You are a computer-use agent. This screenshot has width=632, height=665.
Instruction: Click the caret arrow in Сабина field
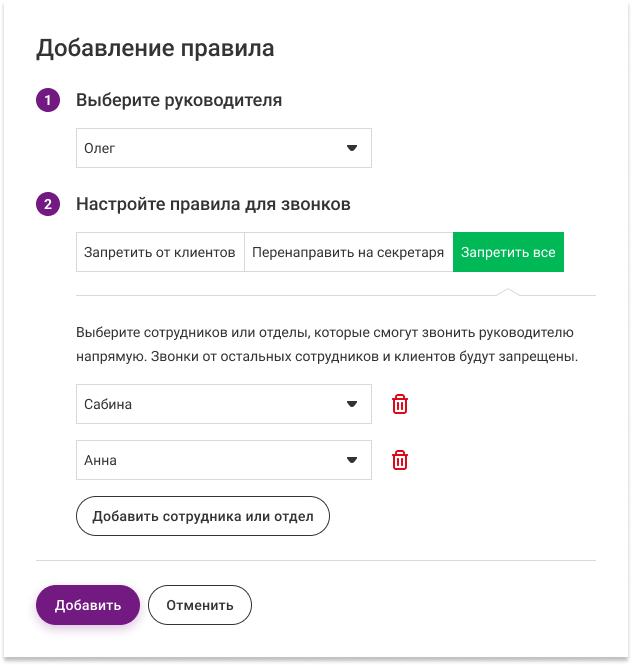pyautogui.click(x=351, y=404)
